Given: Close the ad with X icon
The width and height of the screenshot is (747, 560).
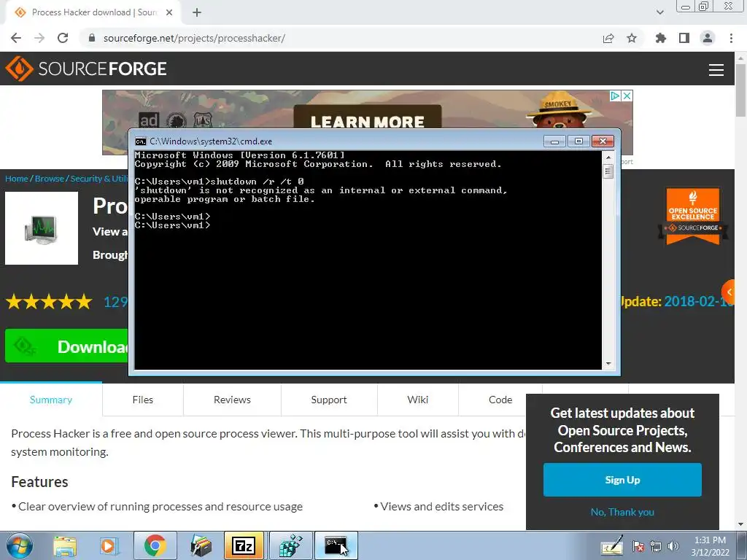Looking at the screenshot, I should [x=627, y=96].
